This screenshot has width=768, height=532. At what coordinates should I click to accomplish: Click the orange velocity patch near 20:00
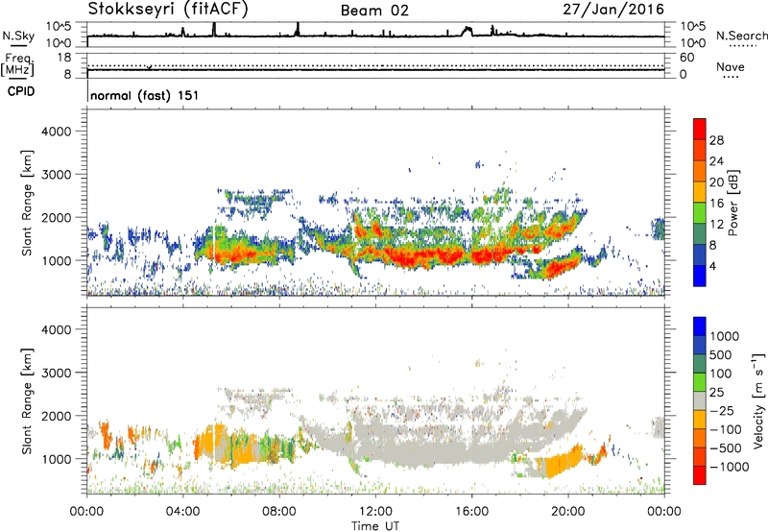[564, 462]
